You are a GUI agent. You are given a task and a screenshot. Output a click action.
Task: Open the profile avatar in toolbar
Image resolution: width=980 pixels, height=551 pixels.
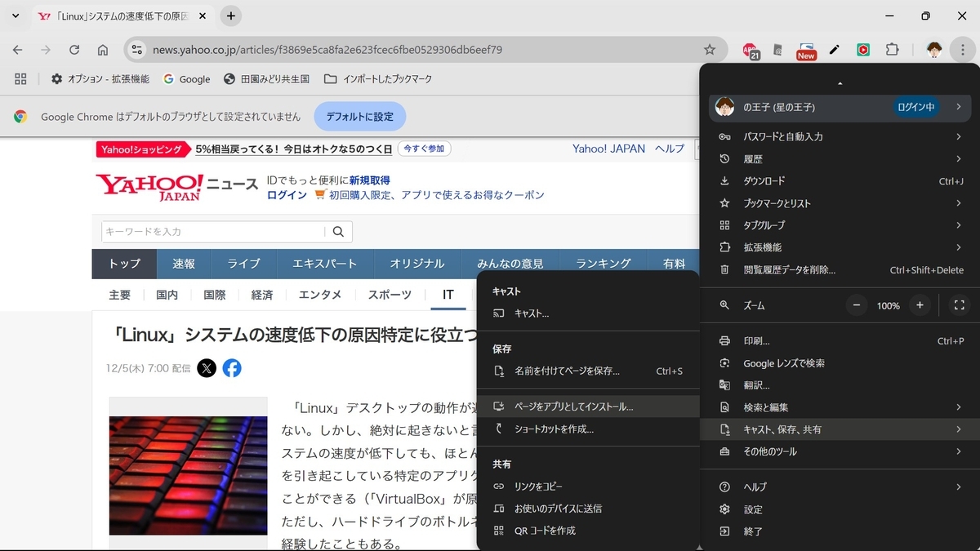(934, 50)
